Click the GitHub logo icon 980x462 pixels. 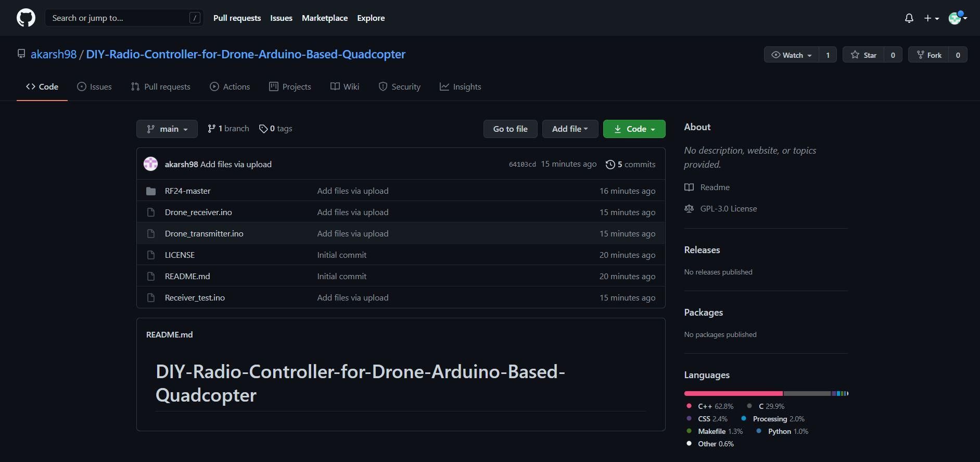[x=26, y=18]
